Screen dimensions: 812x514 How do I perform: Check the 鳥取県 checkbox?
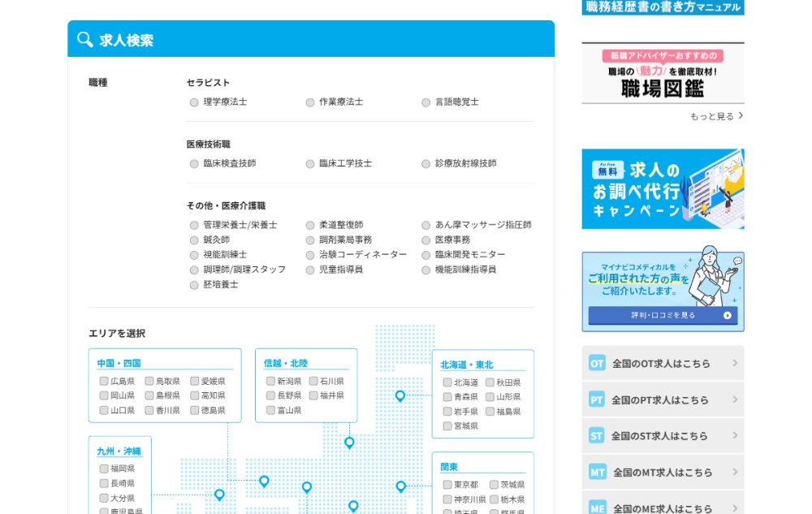(x=149, y=381)
